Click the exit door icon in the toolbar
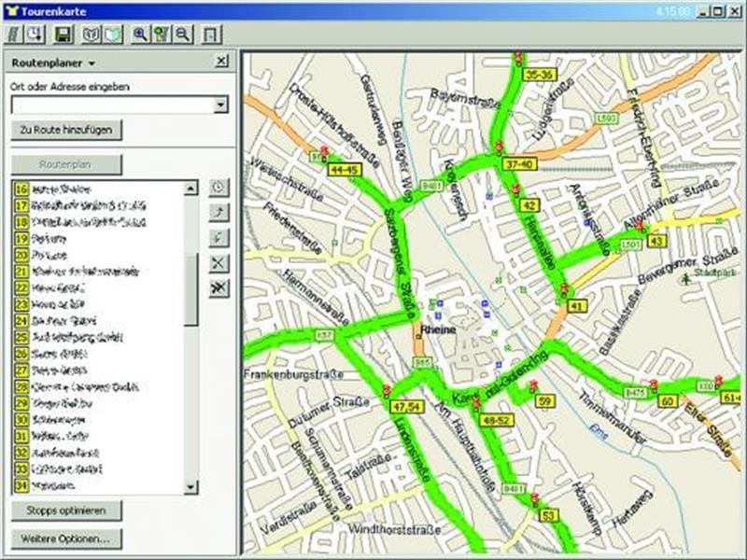The width and height of the screenshot is (747, 560). pos(211,35)
